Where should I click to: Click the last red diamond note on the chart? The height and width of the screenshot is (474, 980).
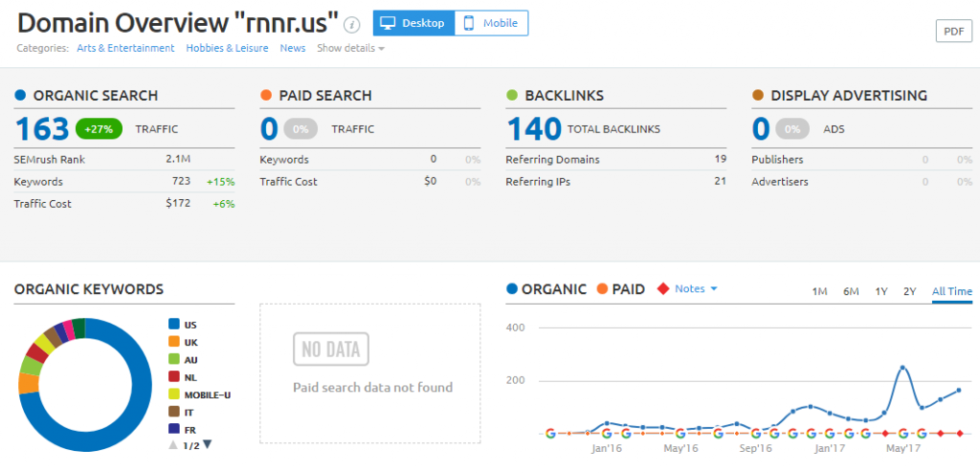(x=958, y=434)
